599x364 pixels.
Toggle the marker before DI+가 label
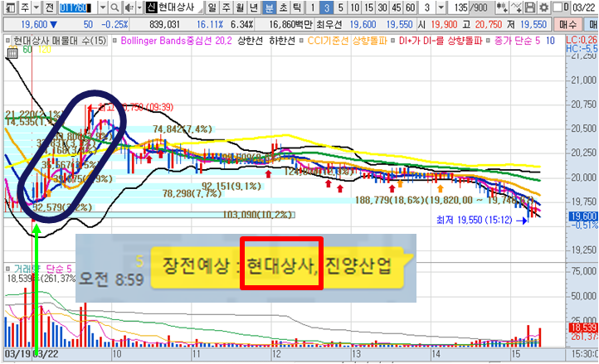point(392,41)
